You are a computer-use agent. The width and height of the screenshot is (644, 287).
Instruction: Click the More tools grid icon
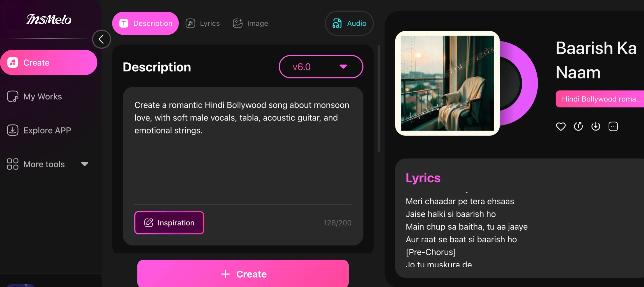[12, 164]
